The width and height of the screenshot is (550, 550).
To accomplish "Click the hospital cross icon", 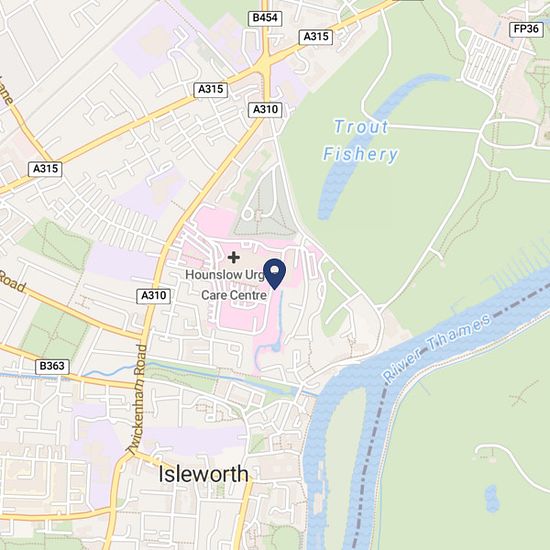I will click(234, 258).
